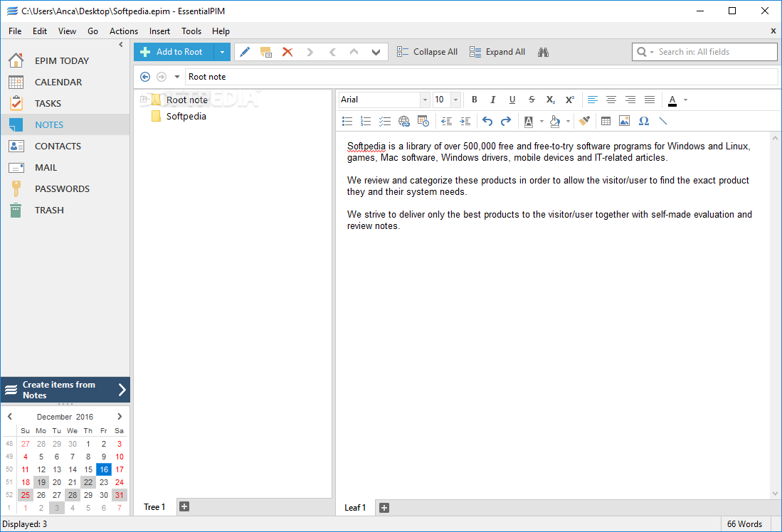
Task: Expand the Root note tree node
Action: [143, 100]
